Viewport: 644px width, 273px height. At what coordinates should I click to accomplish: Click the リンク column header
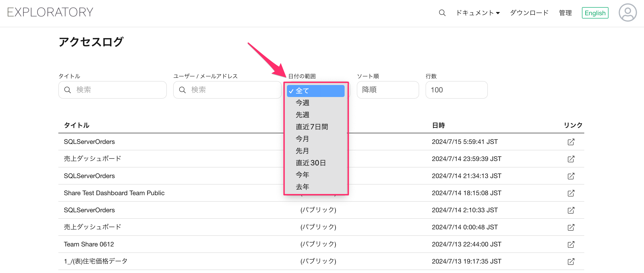point(573,125)
